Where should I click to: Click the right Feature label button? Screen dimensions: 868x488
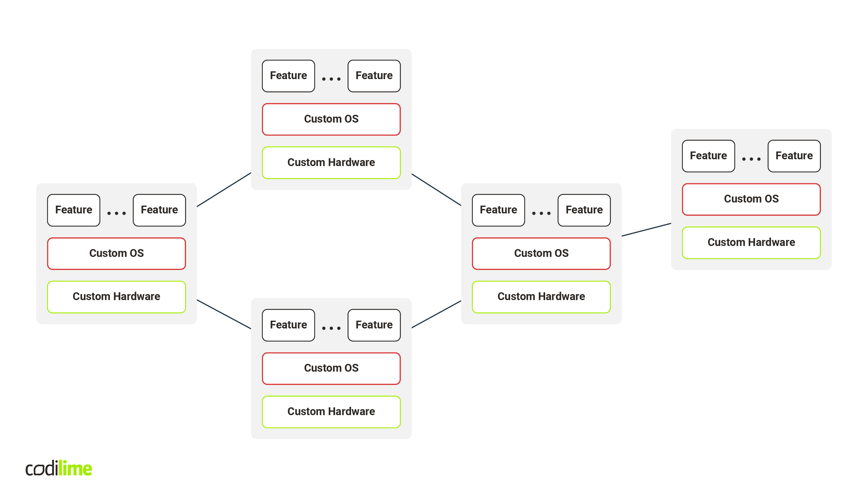794,156
